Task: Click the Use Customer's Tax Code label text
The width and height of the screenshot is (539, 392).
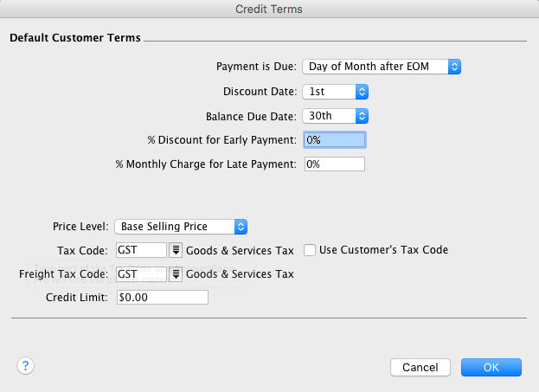Action: tap(383, 250)
